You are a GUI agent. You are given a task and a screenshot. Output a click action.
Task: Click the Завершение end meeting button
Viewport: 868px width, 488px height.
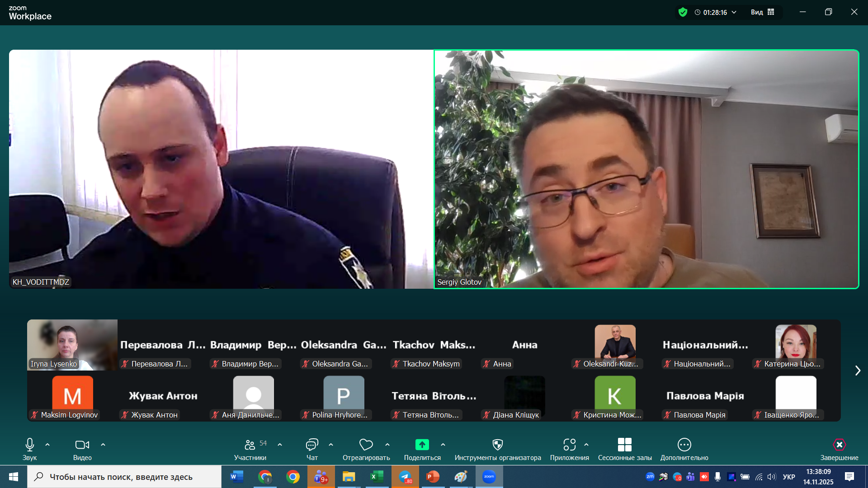click(839, 445)
